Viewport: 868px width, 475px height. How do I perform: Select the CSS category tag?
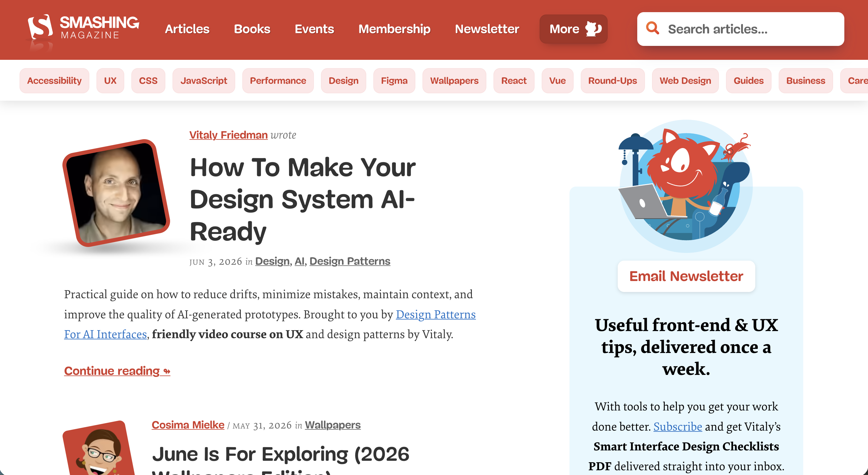click(x=148, y=81)
